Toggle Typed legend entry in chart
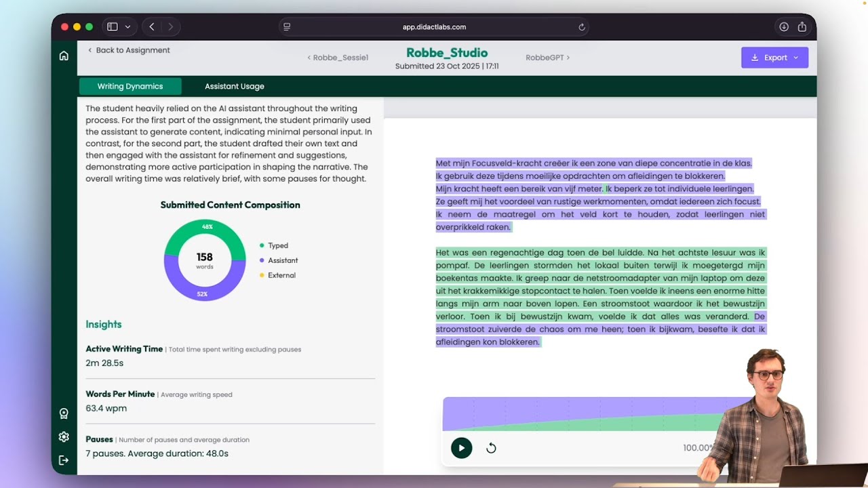The height and width of the screenshot is (488, 868). (277, 245)
